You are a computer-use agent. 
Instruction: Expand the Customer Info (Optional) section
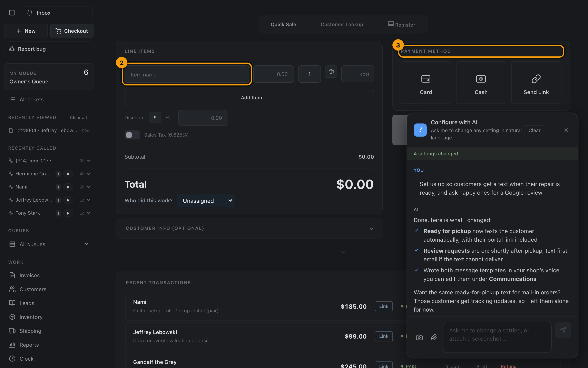pos(249,228)
